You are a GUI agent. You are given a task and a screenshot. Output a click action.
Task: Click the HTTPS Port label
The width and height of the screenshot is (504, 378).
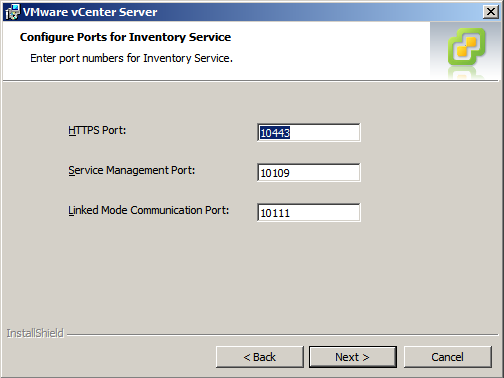97,130
